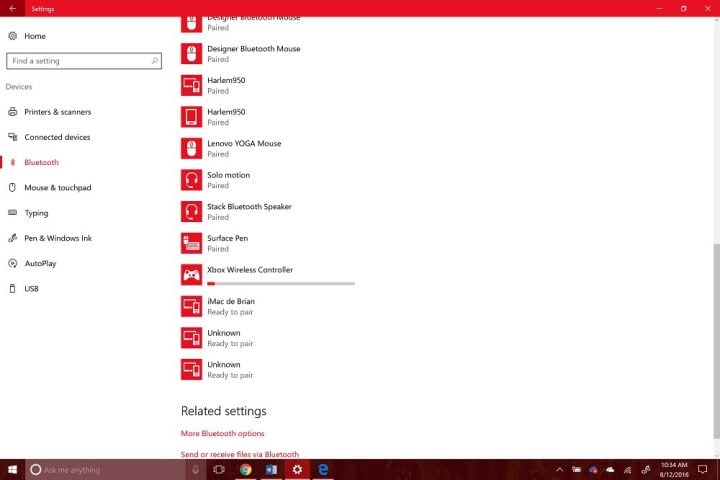Open Send or receive files via Bluetooth
This screenshot has width=720, height=480.
(240, 454)
